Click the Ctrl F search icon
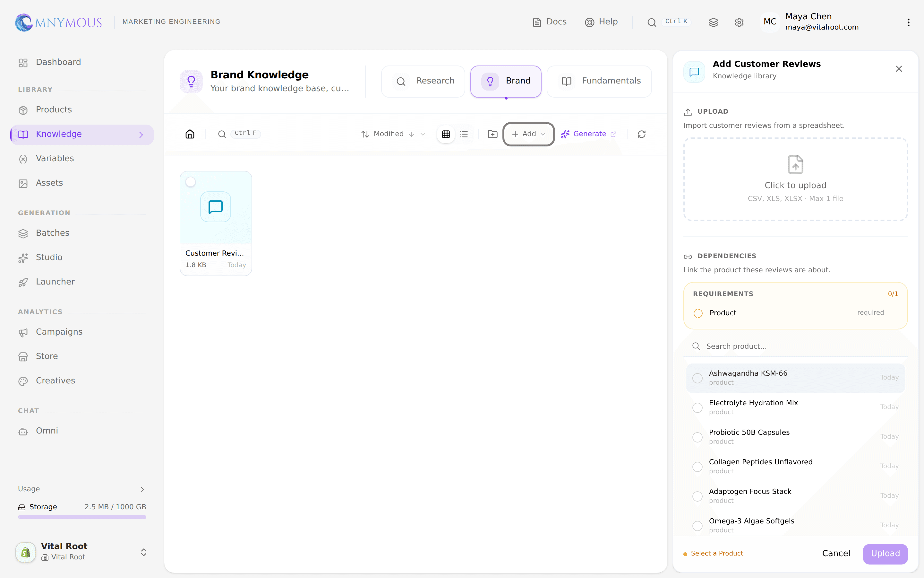This screenshot has width=924, height=578. point(222,134)
